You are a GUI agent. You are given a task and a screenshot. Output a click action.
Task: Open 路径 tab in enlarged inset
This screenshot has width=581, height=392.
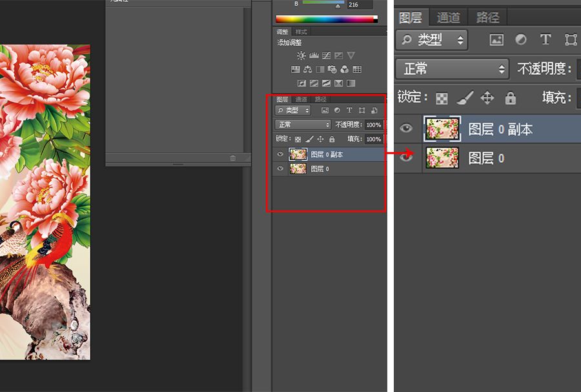[487, 17]
